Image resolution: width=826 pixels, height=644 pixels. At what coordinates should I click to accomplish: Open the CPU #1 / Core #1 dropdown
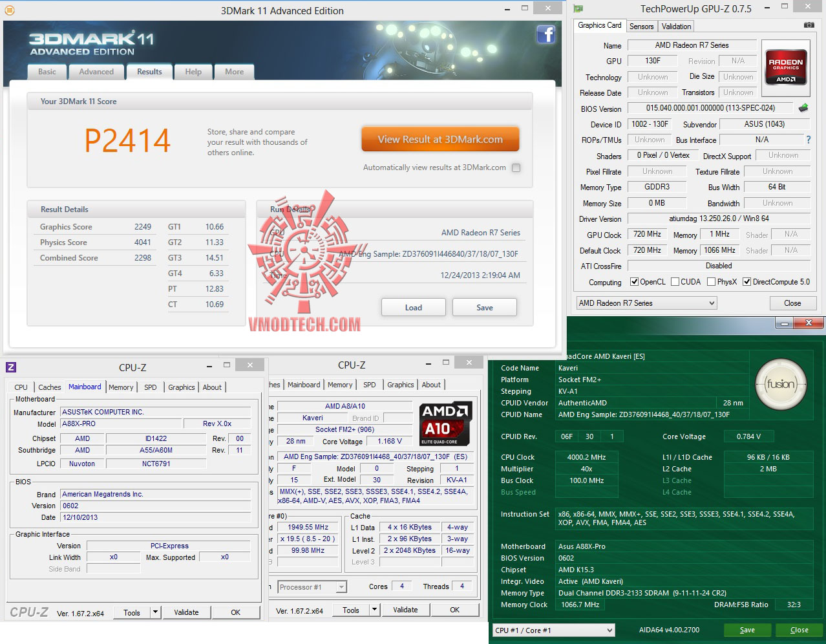(554, 630)
